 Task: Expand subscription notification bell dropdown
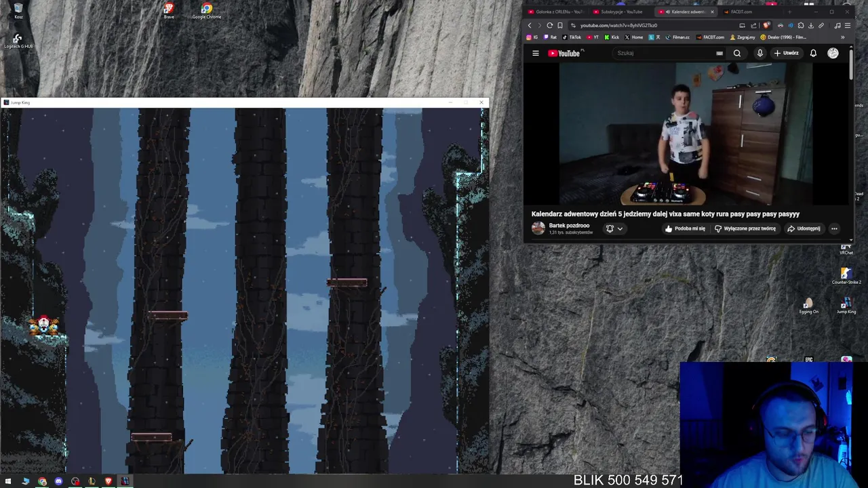pos(614,228)
